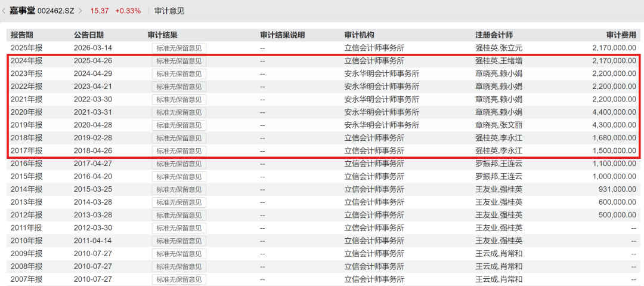Image resolution: width=644 pixels, height=286 pixels.
Task: Open 标准无保留意见 for the 2021年报 row
Action: pos(179,99)
